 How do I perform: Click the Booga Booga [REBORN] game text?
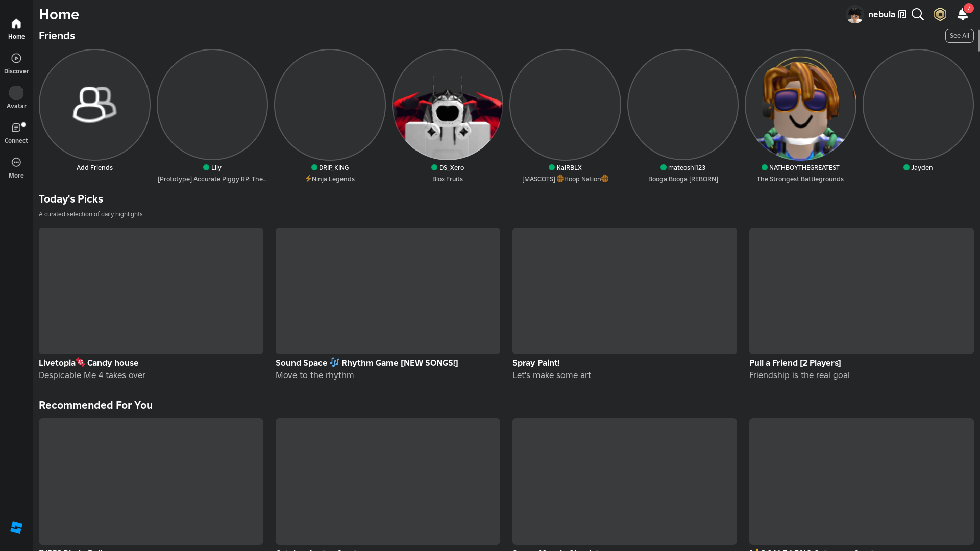tap(683, 179)
